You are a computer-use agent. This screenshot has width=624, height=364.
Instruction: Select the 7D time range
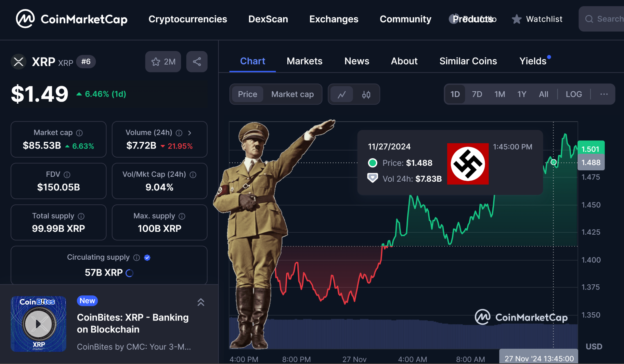click(477, 94)
